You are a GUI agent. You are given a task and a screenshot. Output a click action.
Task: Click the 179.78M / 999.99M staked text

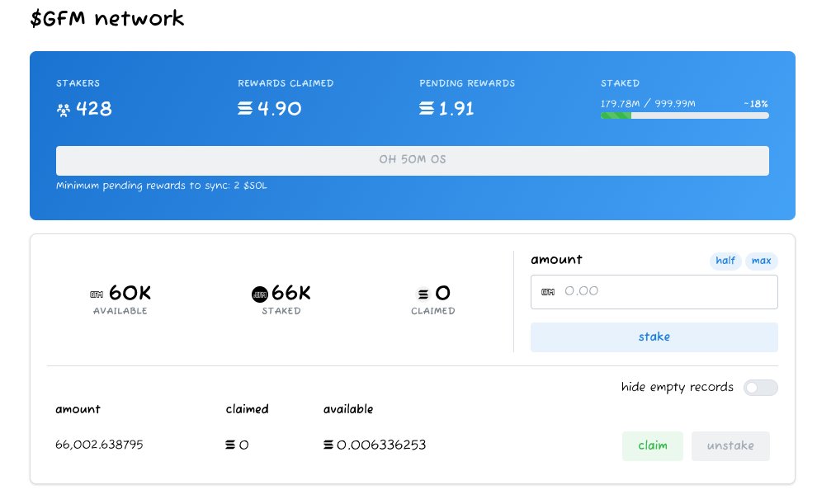tap(648, 104)
